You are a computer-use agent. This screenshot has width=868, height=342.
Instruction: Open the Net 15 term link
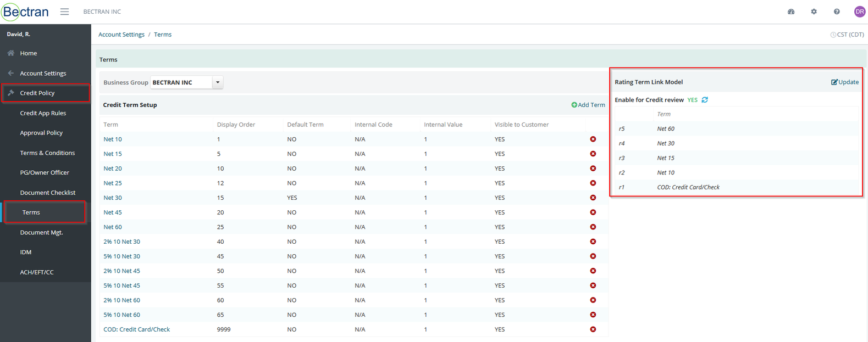pos(113,154)
